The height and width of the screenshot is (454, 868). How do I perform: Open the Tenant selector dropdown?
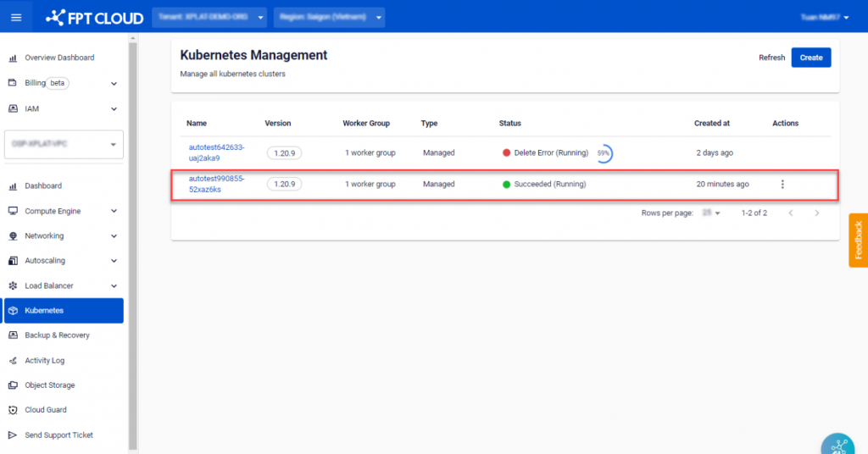coord(209,17)
